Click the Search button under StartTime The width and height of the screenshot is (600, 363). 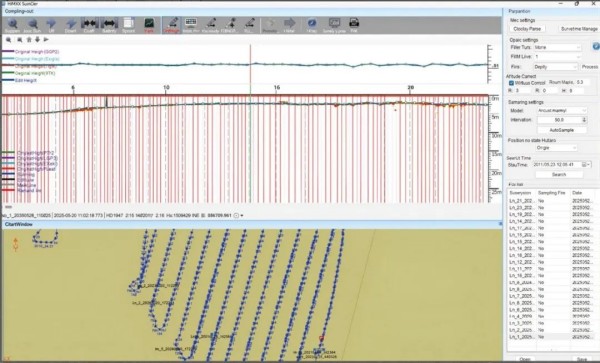click(559, 174)
